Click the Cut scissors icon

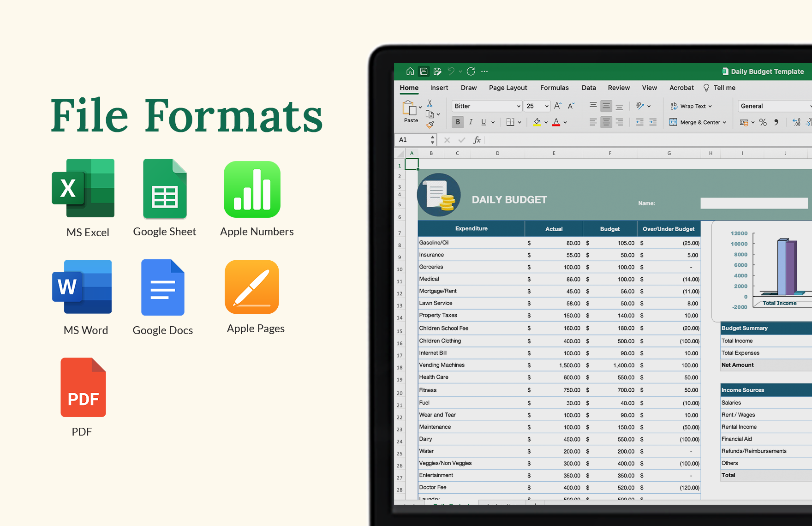[x=430, y=103]
